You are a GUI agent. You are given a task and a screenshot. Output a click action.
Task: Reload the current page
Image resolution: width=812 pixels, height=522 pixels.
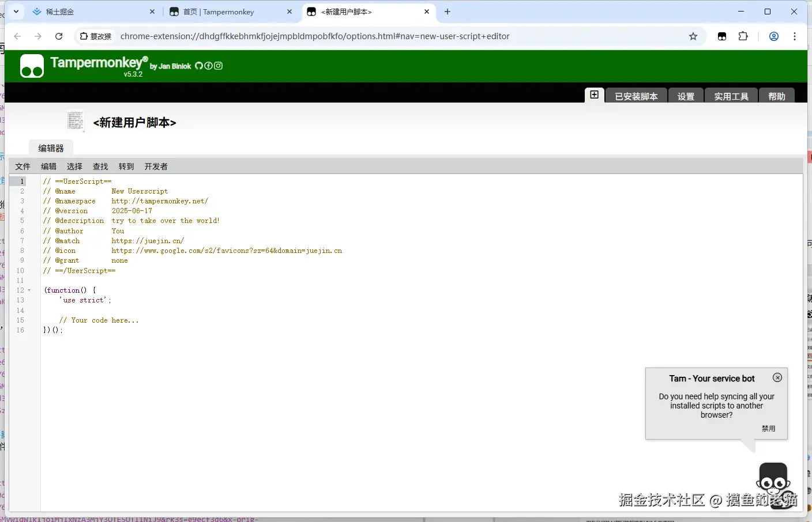tap(59, 36)
